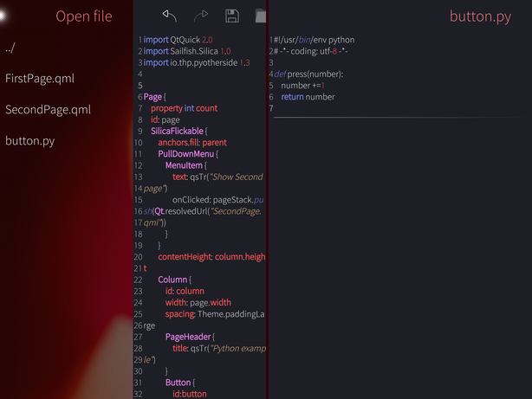Open FirstPage.qml from the file list
The width and height of the screenshot is (532, 399).
[x=40, y=79]
